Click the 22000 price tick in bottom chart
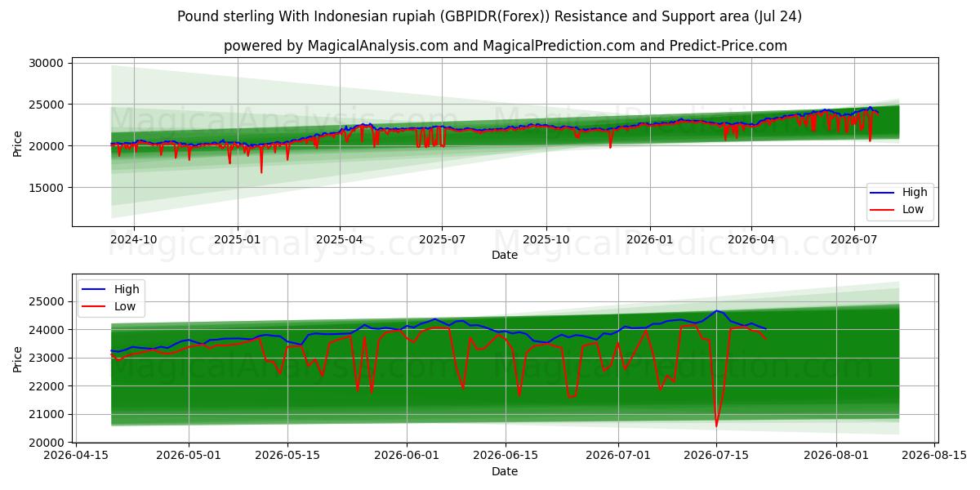The image size is (980, 490). (46, 386)
